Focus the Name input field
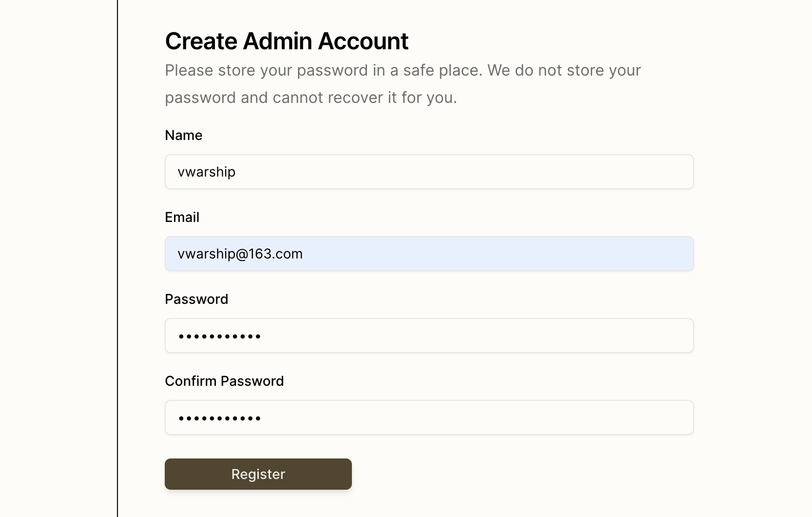The width and height of the screenshot is (812, 517). (429, 172)
